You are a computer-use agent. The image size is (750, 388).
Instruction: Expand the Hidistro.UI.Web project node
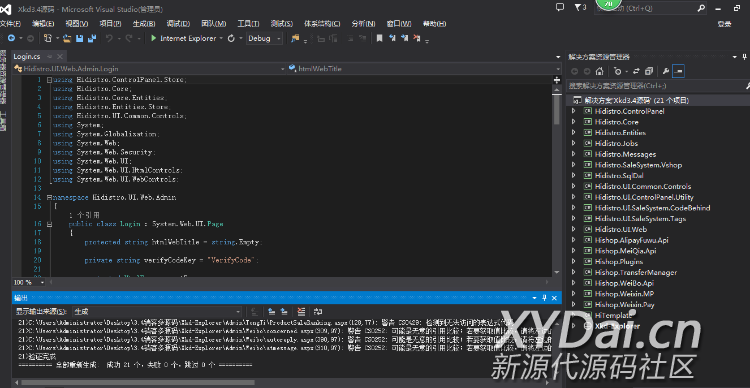(574, 229)
